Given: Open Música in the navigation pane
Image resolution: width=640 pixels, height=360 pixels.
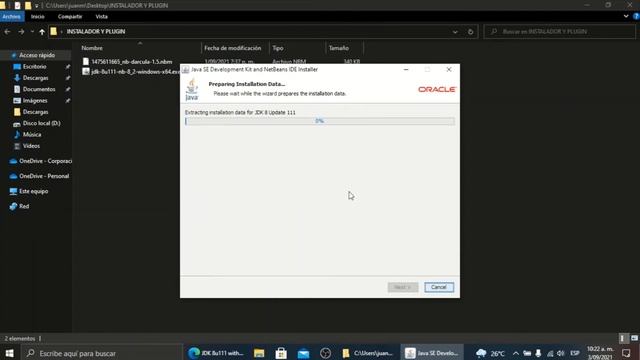Looking at the screenshot, I should tap(32, 134).
